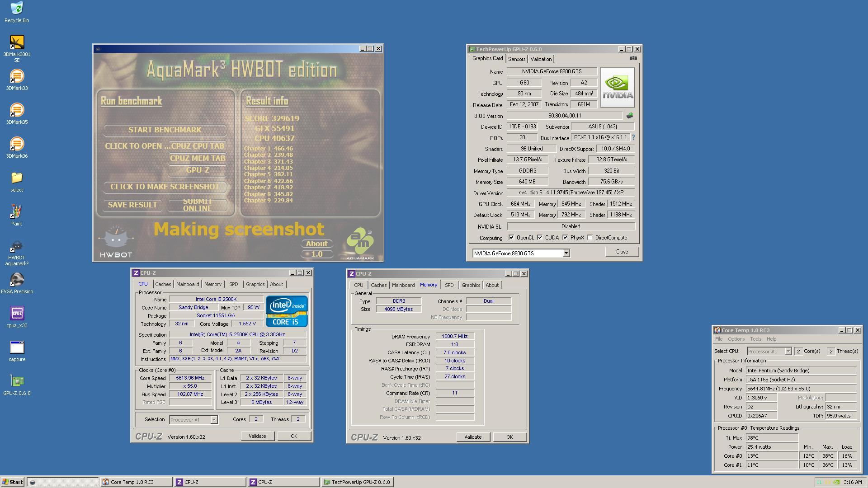Viewport: 868px width, 488px height.
Task: Click Validate in the left CPU-Z window
Action: tap(257, 436)
